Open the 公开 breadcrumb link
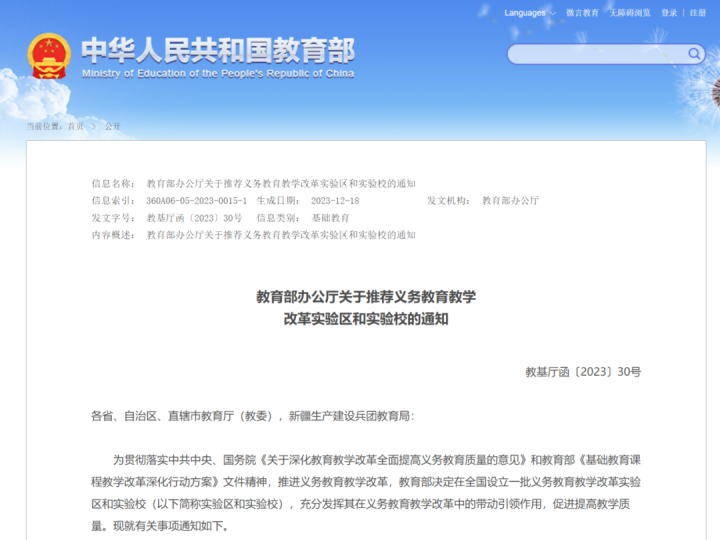This screenshot has height=540, width=720. pos(112,126)
